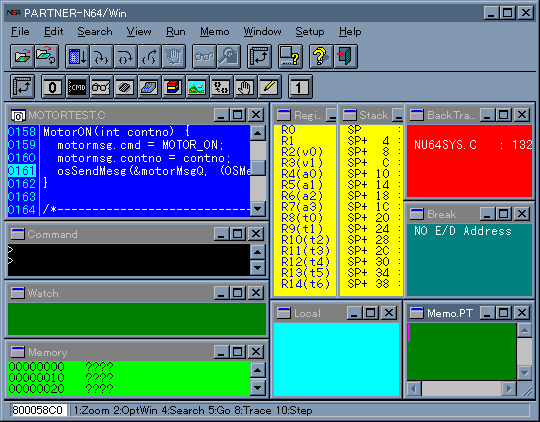540x422 pixels.
Task: Open the Memo menu
Action: click(215, 32)
